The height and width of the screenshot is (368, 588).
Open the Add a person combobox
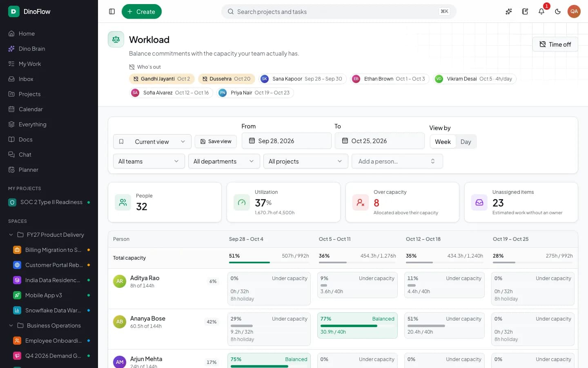click(x=397, y=161)
